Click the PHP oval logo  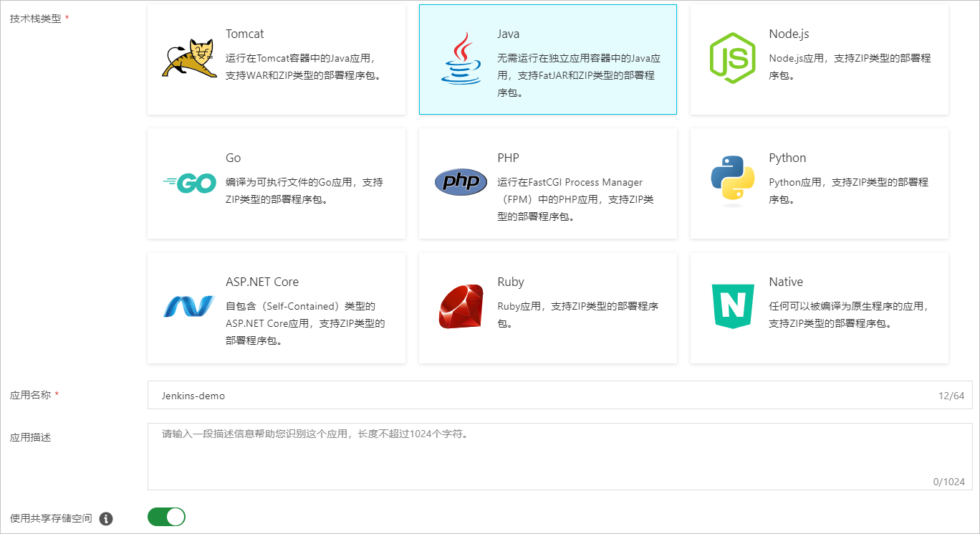(461, 182)
